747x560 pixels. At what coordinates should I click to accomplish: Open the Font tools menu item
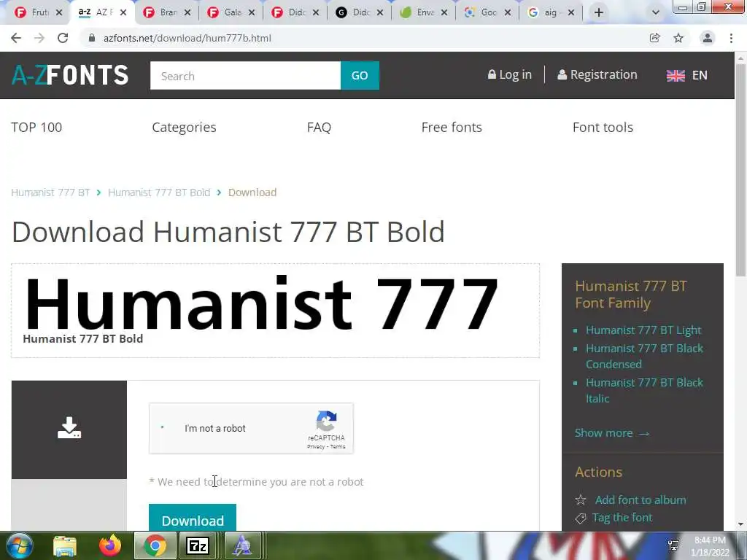pos(603,127)
